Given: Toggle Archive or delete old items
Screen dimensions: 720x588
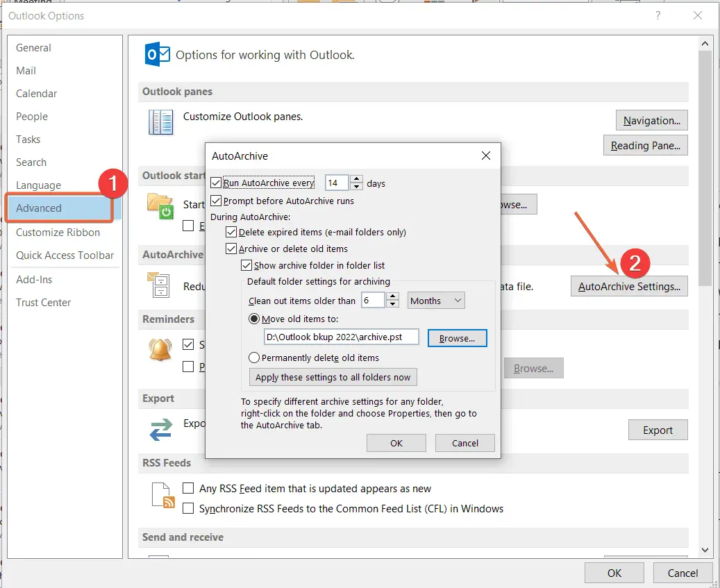Looking at the screenshot, I should coord(231,249).
